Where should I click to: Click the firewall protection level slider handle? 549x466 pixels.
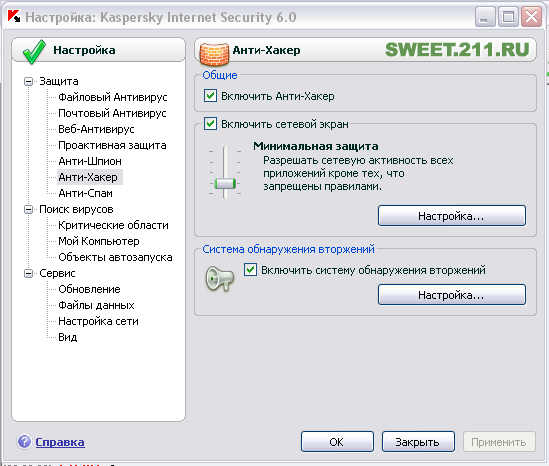[225, 183]
